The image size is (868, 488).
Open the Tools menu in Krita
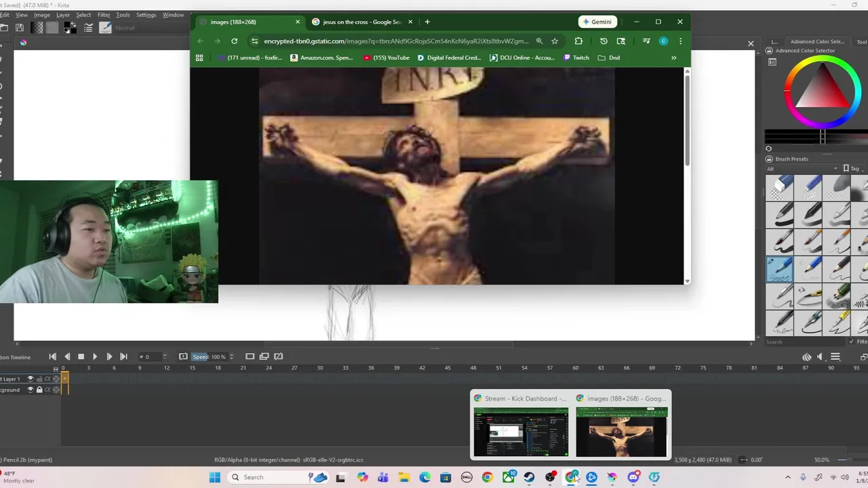(x=123, y=15)
